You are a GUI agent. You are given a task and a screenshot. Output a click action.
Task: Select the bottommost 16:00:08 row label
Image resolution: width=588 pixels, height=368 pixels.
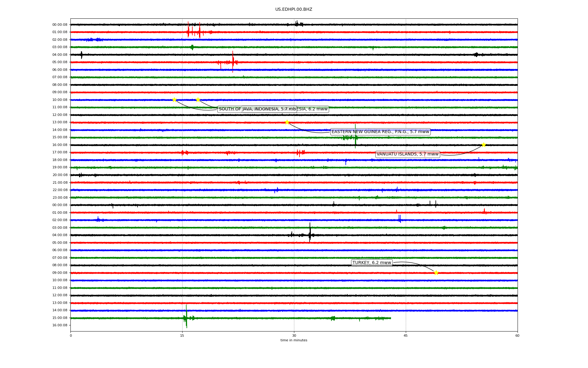coord(60,325)
